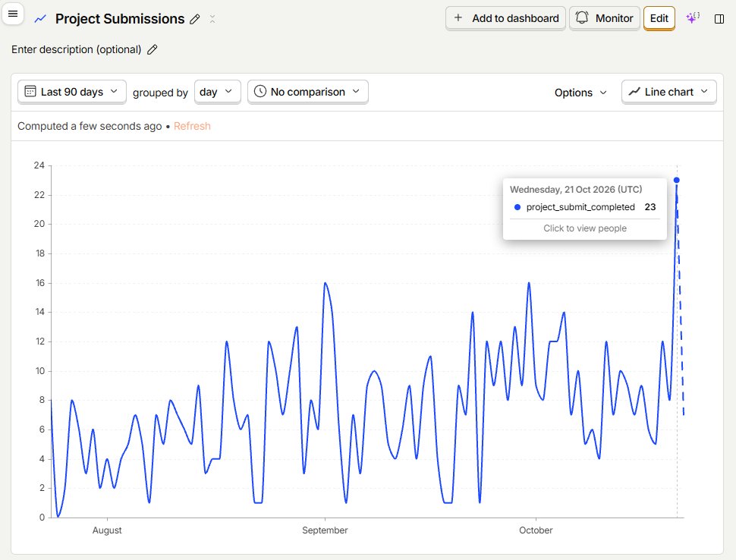736x560 pixels.
Task: Edit the Project Submissions title pencil
Action: point(195,19)
